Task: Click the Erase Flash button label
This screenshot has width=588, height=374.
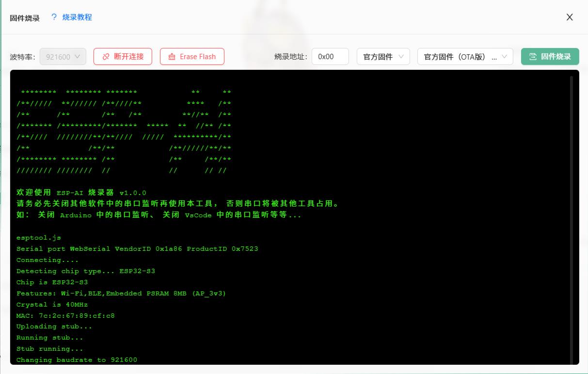Action: point(198,57)
